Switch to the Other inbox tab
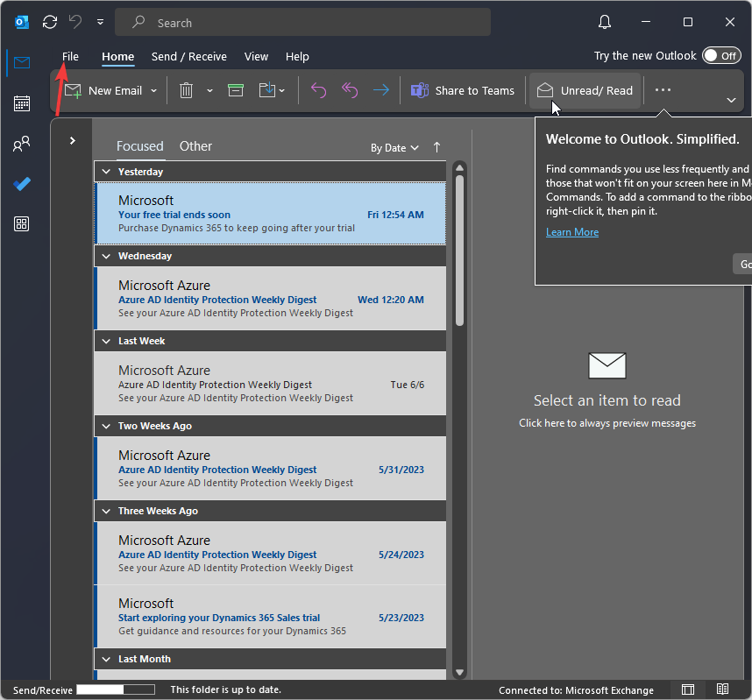Viewport: 752px width, 700px height. click(195, 146)
